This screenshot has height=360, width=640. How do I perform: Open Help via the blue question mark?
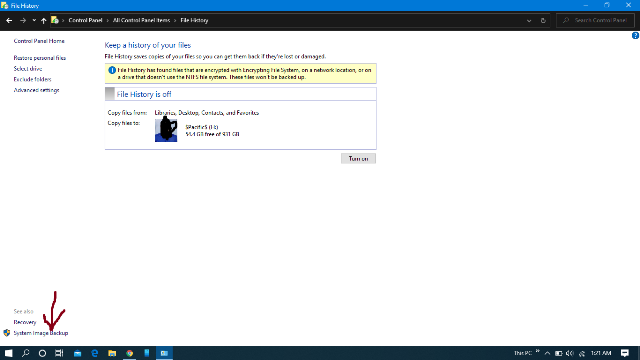pos(635,36)
